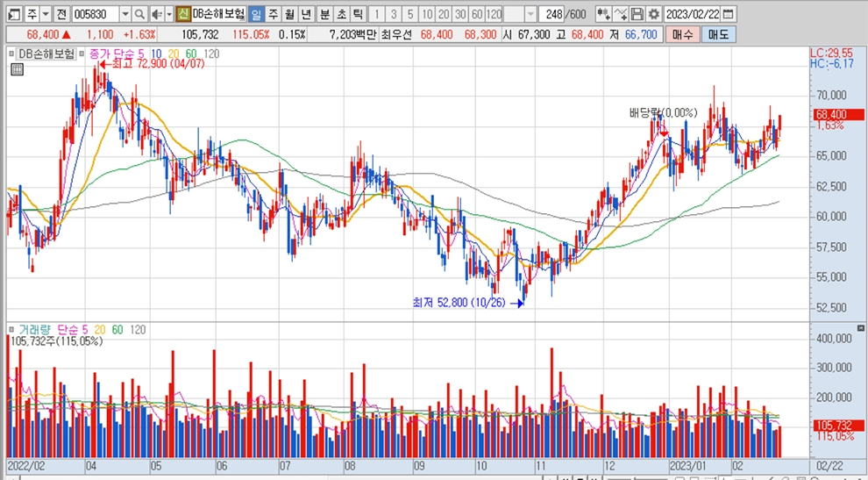The width and height of the screenshot is (868, 480).
Task: Click the save chart floppy icon
Action: tap(637, 15)
